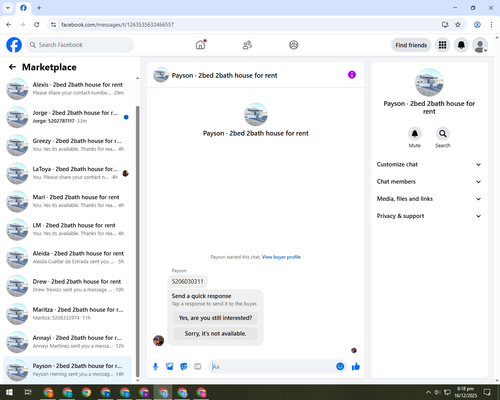
Task: Expand Privacy & support section
Action: tap(429, 216)
